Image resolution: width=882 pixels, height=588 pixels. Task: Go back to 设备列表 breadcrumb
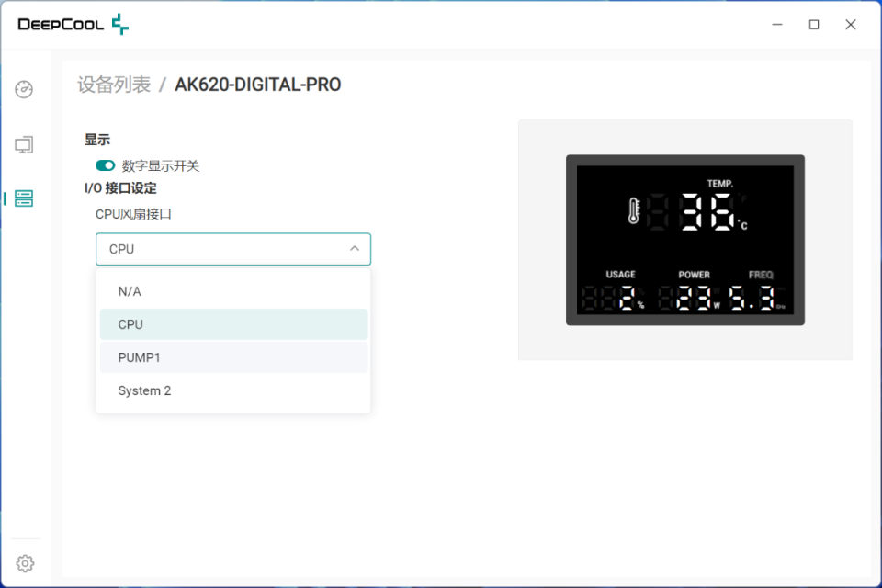point(114,85)
